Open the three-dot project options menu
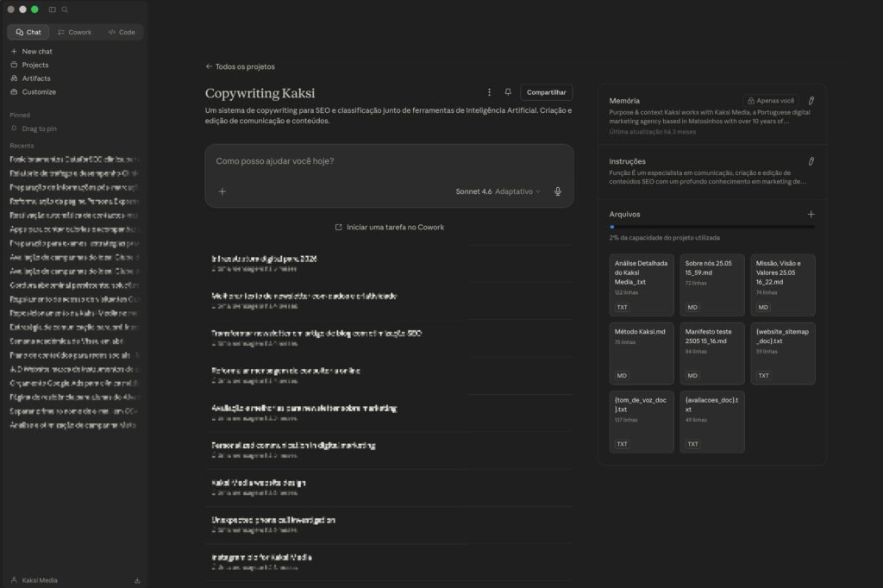The image size is (883, 588). coord(489,92)
